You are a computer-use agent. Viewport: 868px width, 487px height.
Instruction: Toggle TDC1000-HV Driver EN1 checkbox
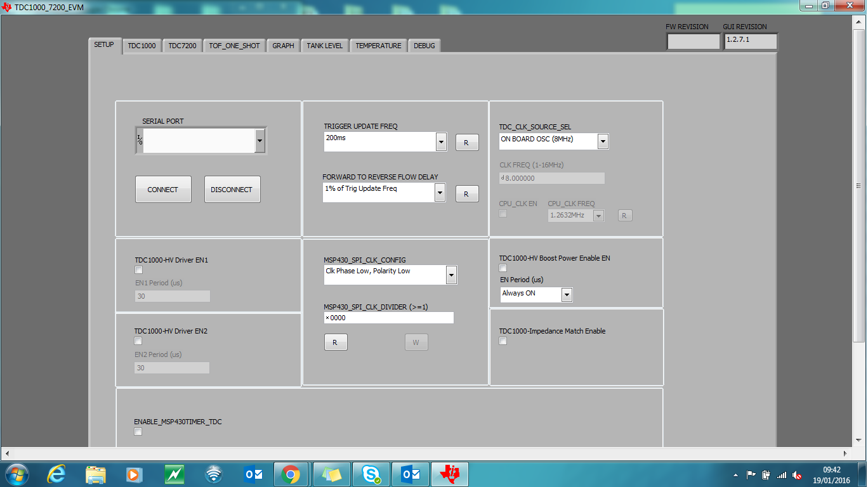coord(139,270)
